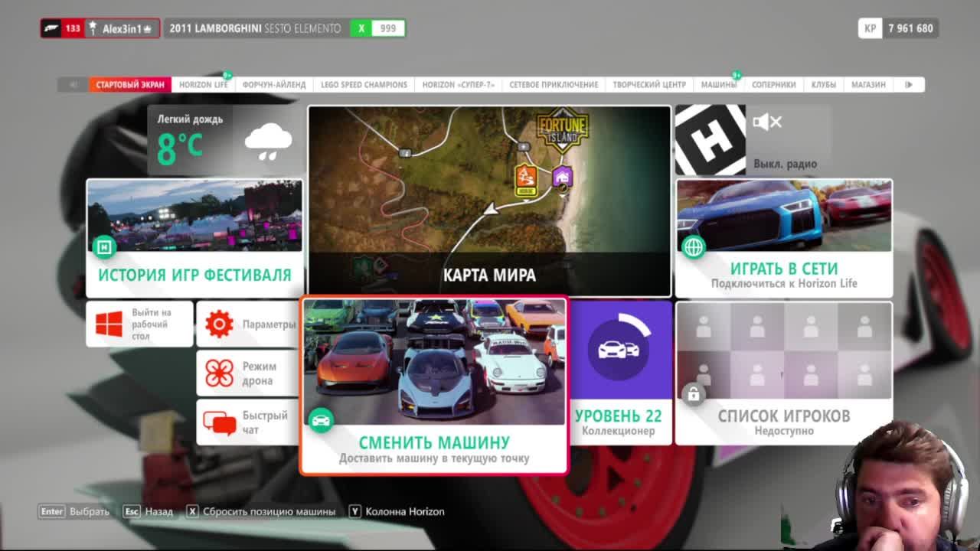The height and width of the screenshot is (551, 980).
Task: Open the СОПЕРНИКИ tab
Action: (773, 84)
